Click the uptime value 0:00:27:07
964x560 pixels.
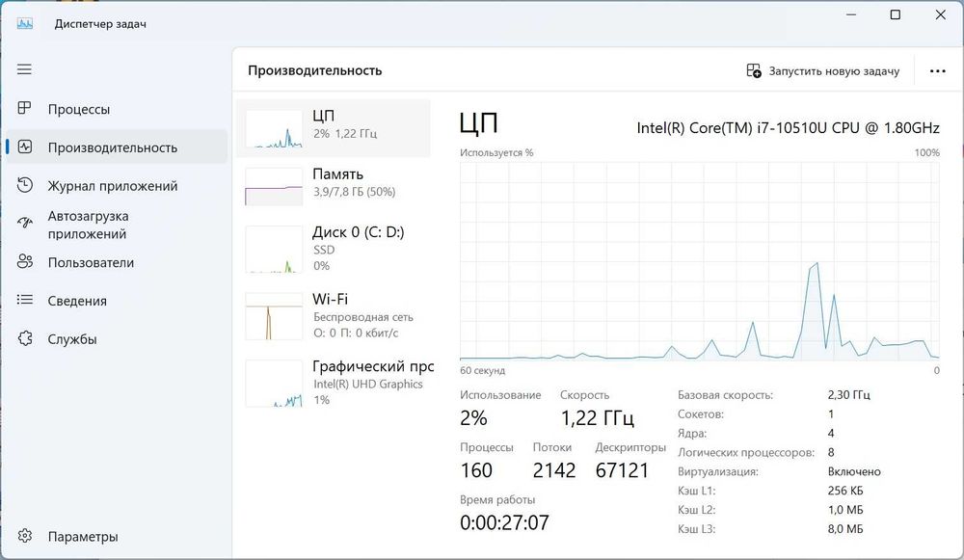(505, 522)
